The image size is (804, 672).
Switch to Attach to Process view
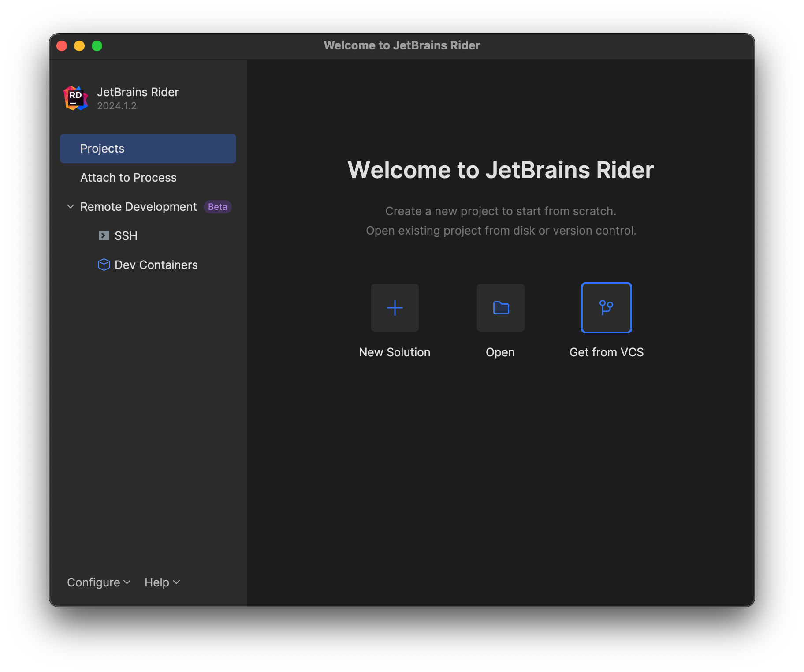click(128, 178)
